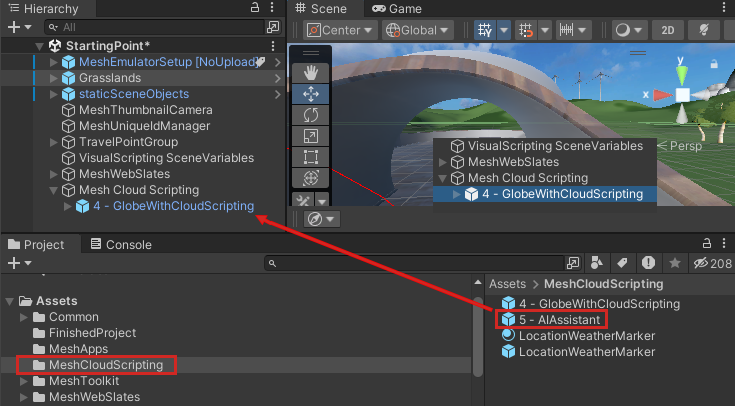Open Hierarchy panel more options menu

click(272, 7)
